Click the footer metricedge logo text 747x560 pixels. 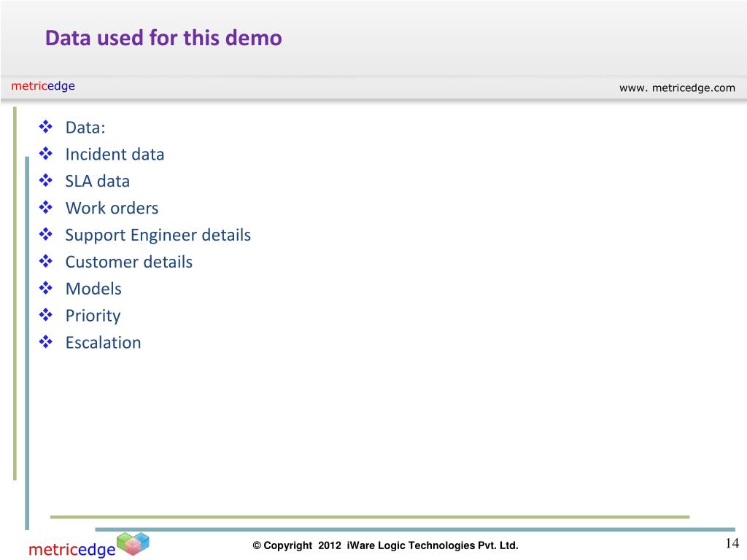click(x=72, y=549)
